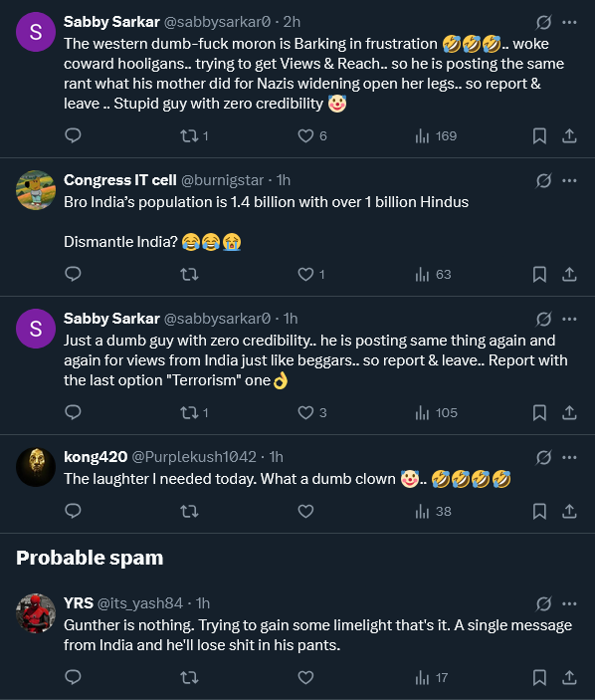Open kong420 profile name link
The width and height of the screenshot is (595, 700).
[x=96, y=457]
